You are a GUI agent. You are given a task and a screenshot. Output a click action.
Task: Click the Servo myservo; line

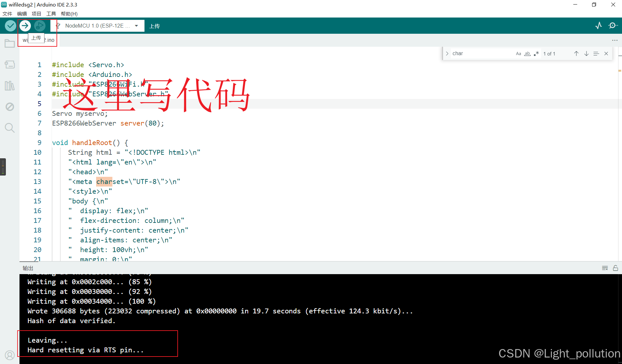[x=80, y=114]
